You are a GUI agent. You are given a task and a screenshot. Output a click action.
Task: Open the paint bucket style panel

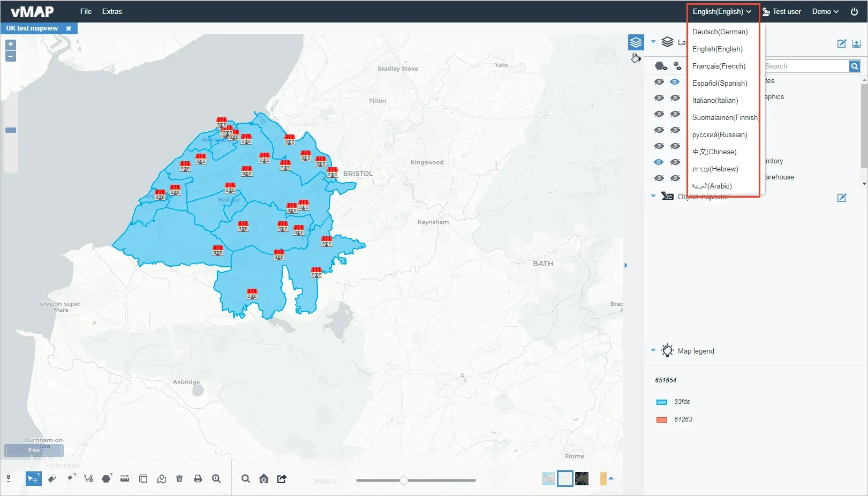pos(636,58)
